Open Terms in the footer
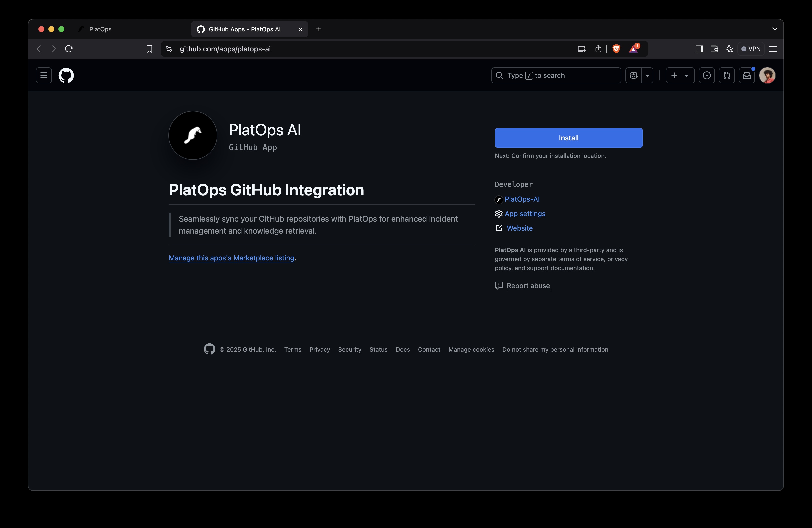The height and width of the screenshot is (528, 812). [x=293, y=349]
